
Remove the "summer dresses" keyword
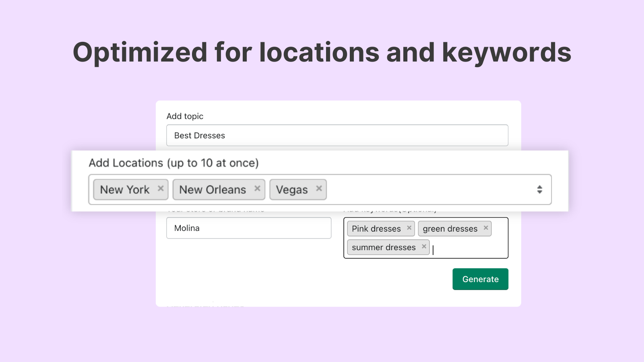click(x=424, y=247)
